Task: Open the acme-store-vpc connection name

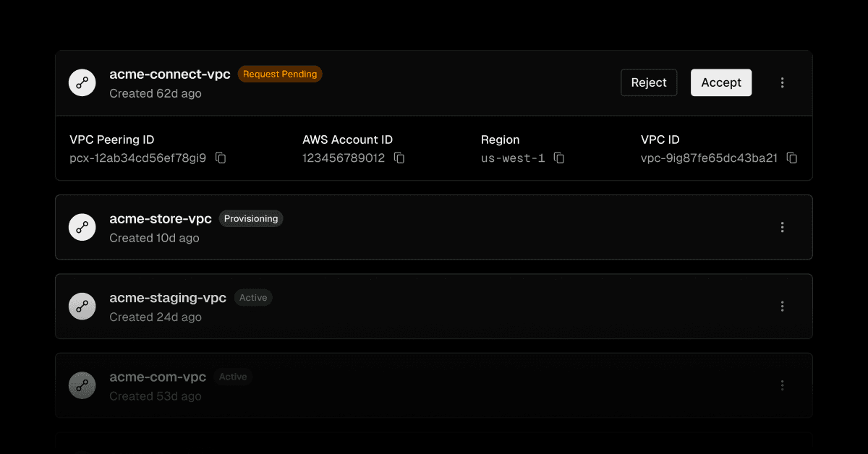Action: pyautogui.click(x=161, y=218)
